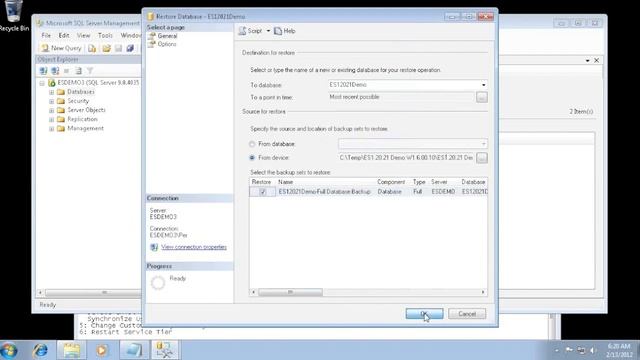The image size is (640, 360).
Task: Expand the Management tree node
Action: click(x=51, y=129)
